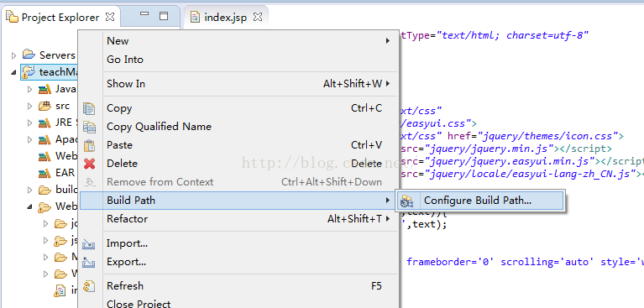Click the index.jsp file icon in tab

[196, 18]
